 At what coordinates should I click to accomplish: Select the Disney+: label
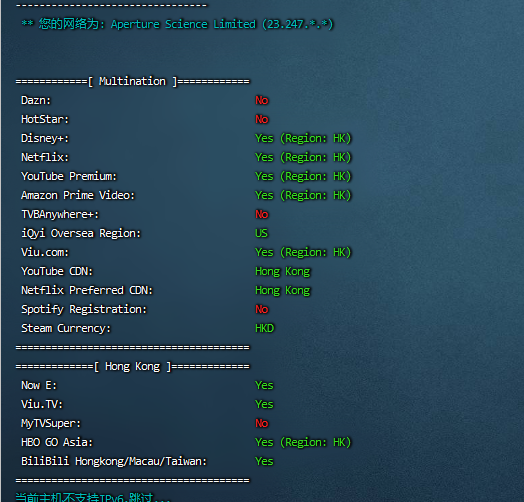pos(45,138)
